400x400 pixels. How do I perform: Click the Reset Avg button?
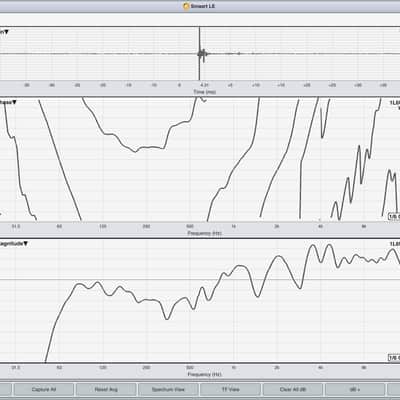click(x=106, y=389)
